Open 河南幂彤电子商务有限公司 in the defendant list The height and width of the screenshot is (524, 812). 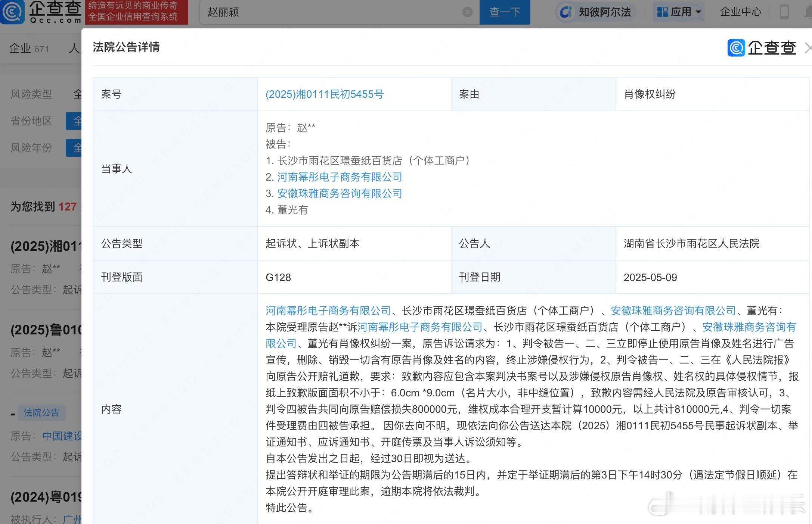tap(339, 177)
